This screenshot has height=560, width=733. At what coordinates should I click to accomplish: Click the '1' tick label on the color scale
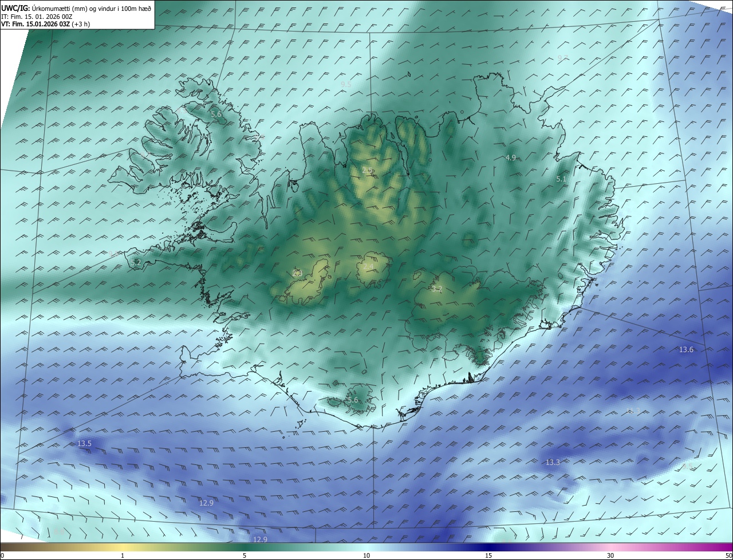coord(123,555)
